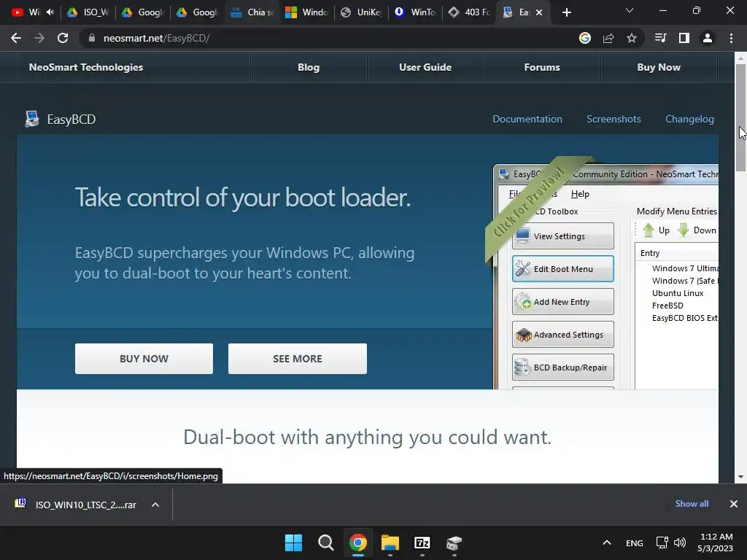Bookmark this page with star
This screenshot has height=560, width=747.
click(x=632, y=38)
